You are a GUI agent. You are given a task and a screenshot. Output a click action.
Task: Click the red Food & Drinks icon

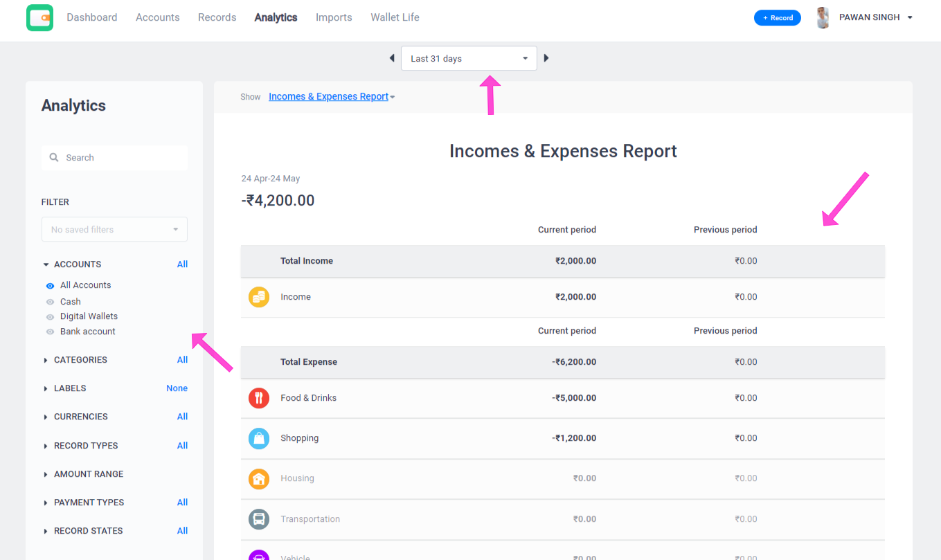tap(259, 398)
